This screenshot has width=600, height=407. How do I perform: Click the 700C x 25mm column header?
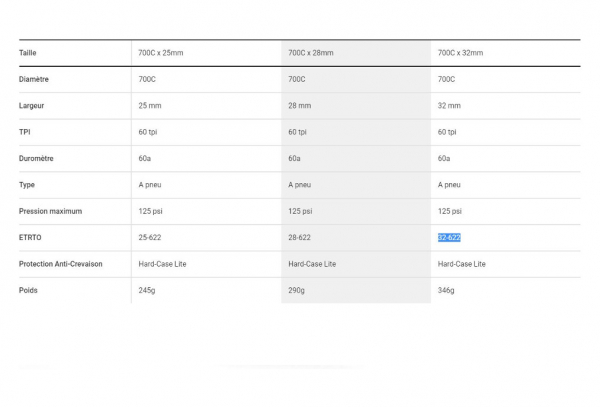pyautogui.click(x=160, y=52)
